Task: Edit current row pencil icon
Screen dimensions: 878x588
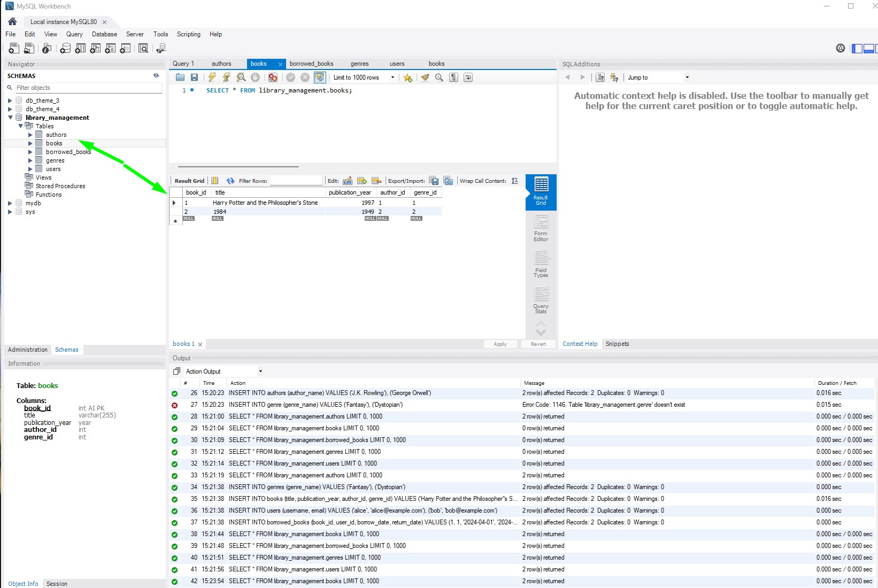Action: [x=348, y=181]
